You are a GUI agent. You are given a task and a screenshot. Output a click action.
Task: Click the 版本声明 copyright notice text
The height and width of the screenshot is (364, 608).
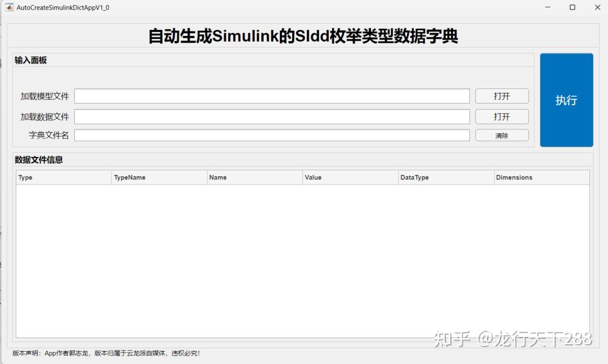(106, 353)
